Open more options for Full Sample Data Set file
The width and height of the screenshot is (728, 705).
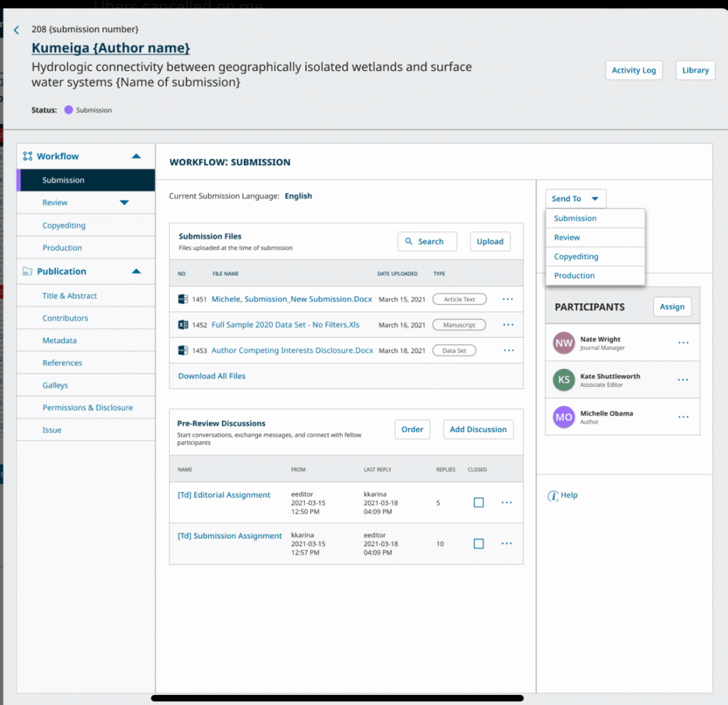click(x=508, y=325)
